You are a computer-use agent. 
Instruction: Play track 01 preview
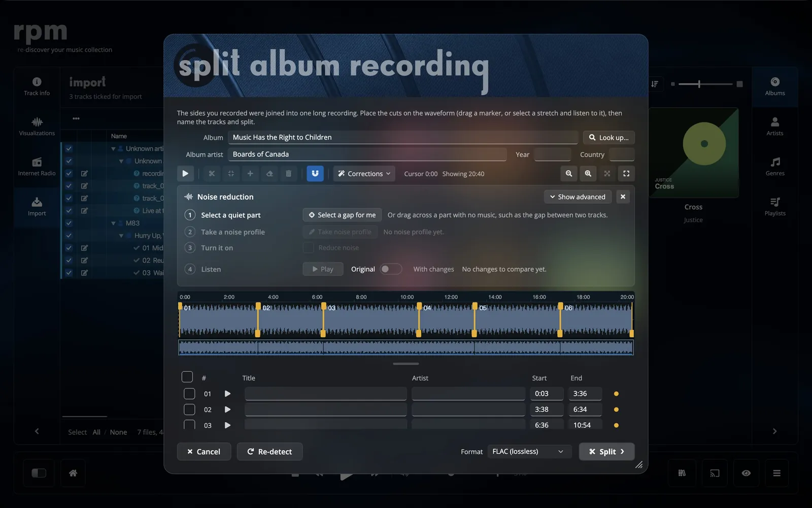point(227,394)
